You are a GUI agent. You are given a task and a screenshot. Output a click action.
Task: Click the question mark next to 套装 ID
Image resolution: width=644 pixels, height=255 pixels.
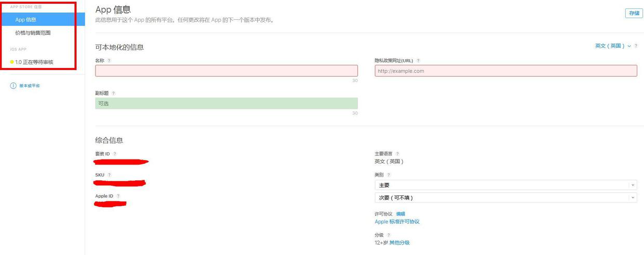pos(115,154)
